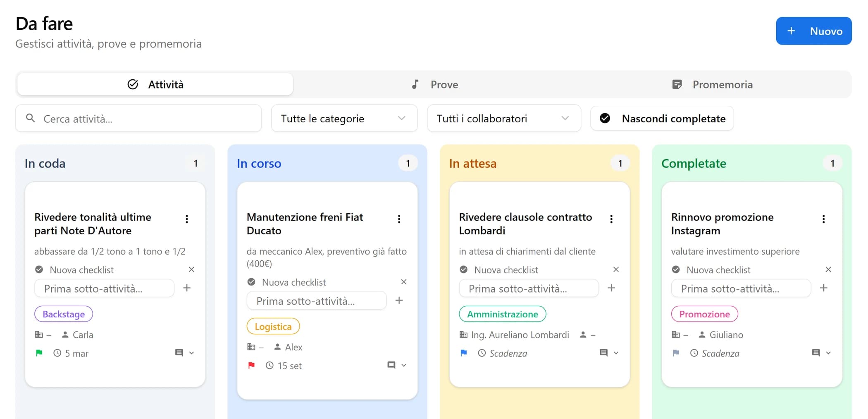Click the Nuovo button

coord(813,31)
